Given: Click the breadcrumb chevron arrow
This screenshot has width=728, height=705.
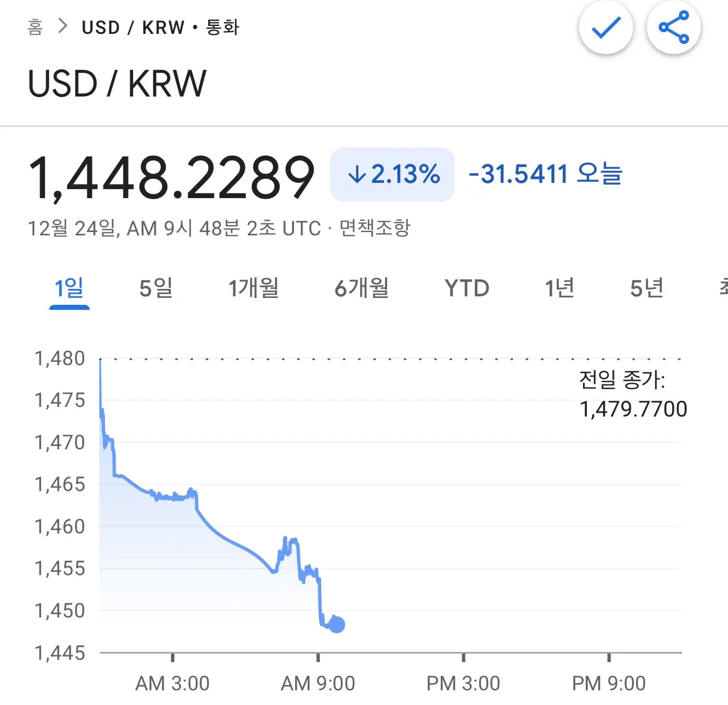Looking at the screenshot, I should (x=63, y=27).
